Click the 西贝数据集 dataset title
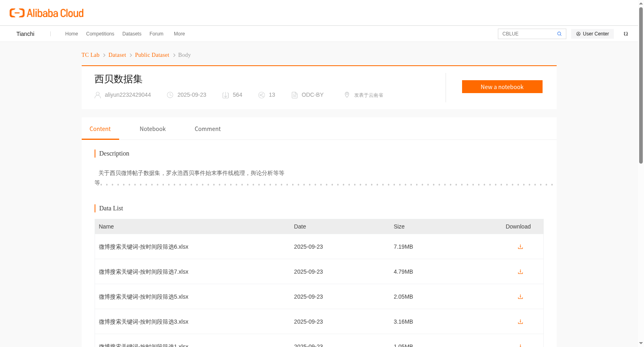This screenshot has width=644, height=347. pos(118,79)
